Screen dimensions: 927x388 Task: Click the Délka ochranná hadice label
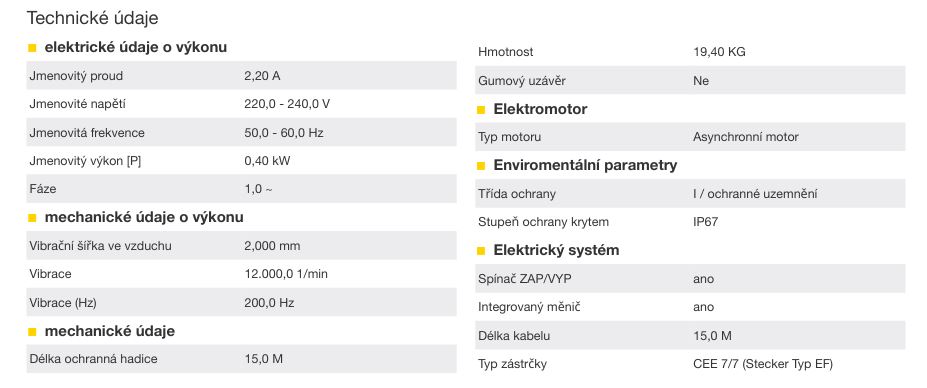click(x=93, y=359)
